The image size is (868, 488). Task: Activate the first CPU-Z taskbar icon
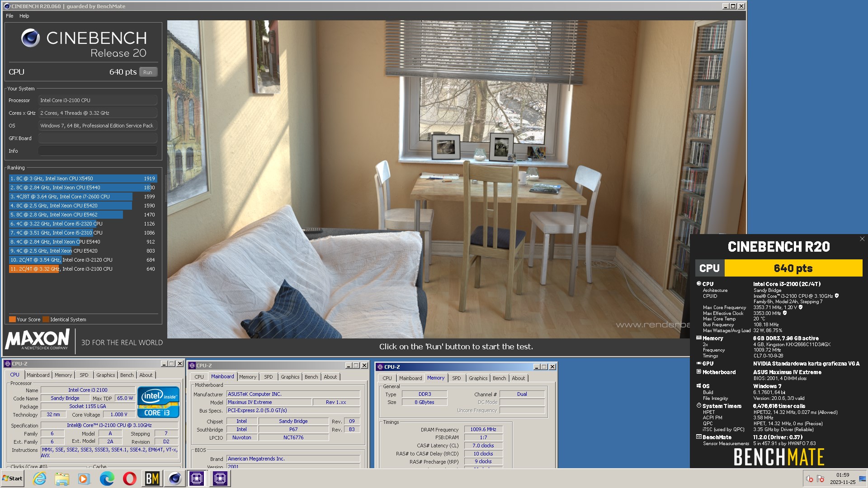point(197,479)
